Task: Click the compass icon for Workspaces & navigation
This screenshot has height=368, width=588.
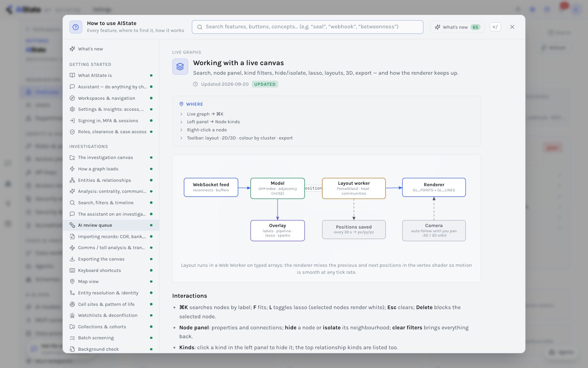Action: pos(72,98)
